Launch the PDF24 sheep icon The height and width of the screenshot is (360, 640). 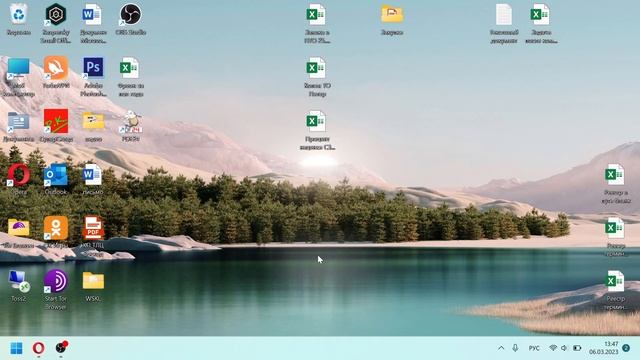click(131, 122)
